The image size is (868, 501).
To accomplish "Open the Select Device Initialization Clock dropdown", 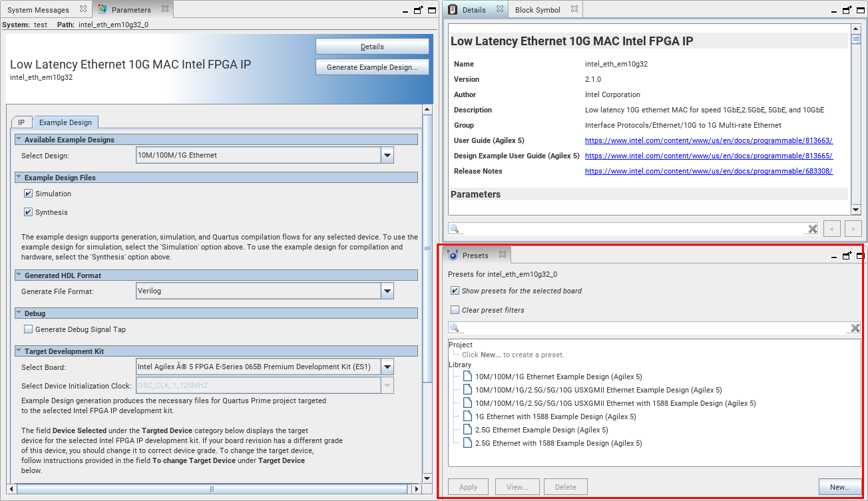I will (x=387, y=385).
